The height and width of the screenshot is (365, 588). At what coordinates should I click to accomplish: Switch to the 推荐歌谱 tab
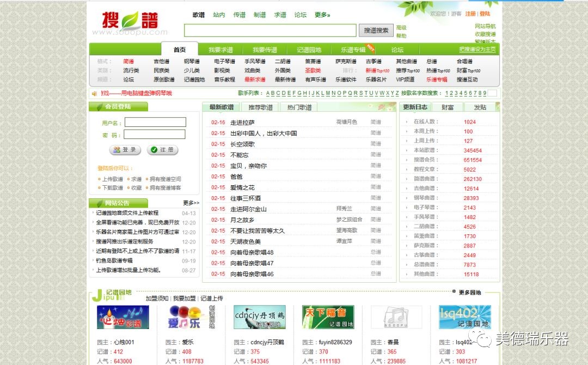coord(261,107)
